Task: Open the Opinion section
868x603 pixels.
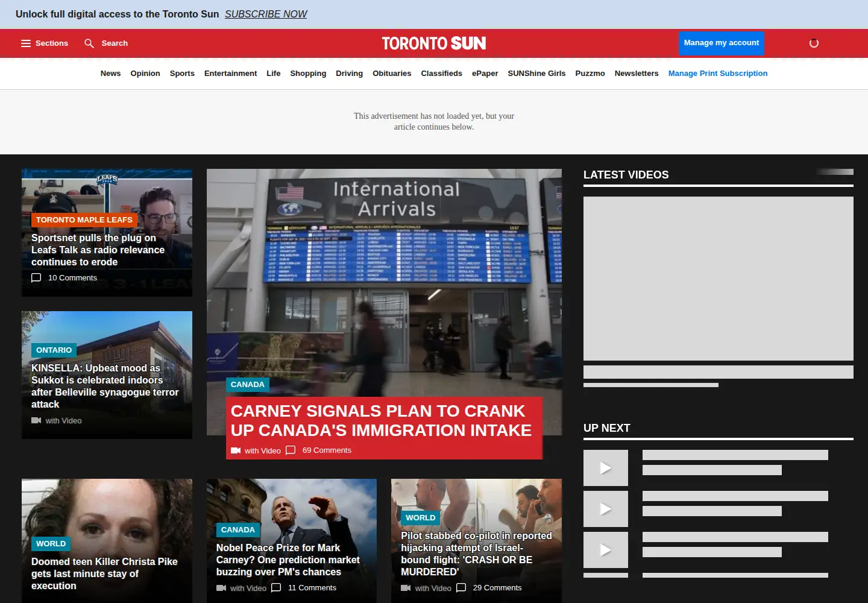Action: pos(145,74)
